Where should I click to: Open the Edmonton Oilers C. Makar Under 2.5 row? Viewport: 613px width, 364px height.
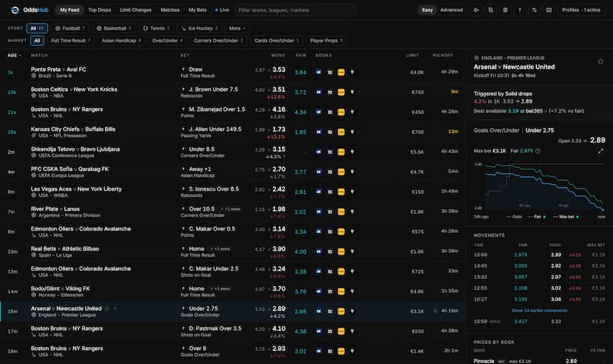(233, 271)
